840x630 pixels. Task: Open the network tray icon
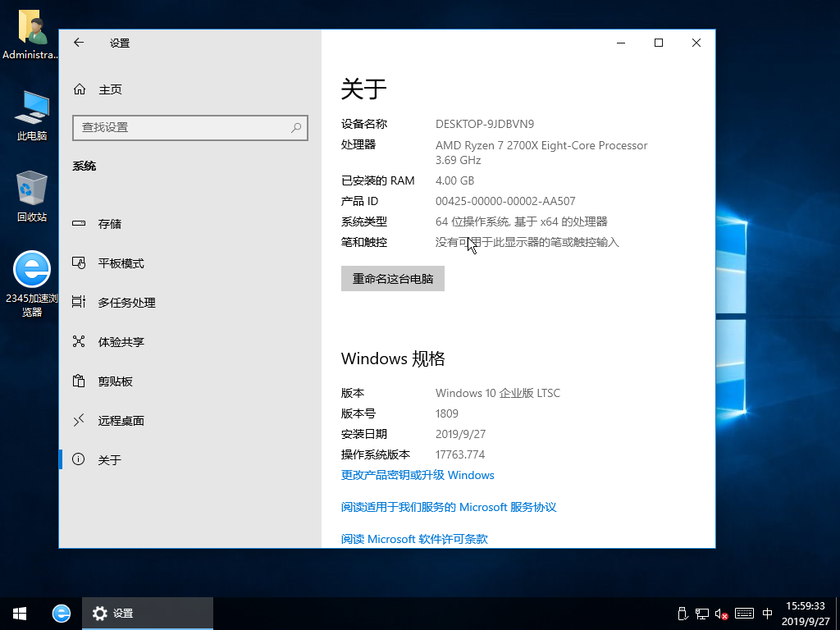pos(702,614)
